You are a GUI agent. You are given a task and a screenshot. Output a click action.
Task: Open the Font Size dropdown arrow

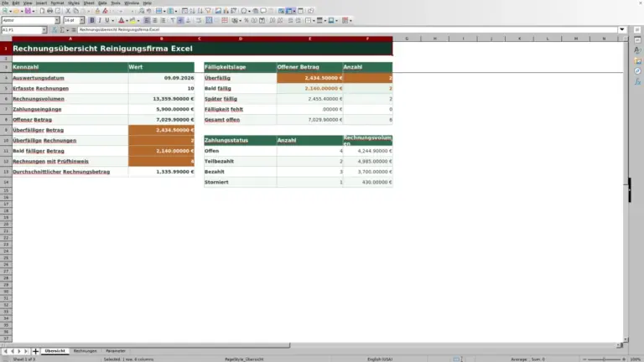(x=81, y=20)
